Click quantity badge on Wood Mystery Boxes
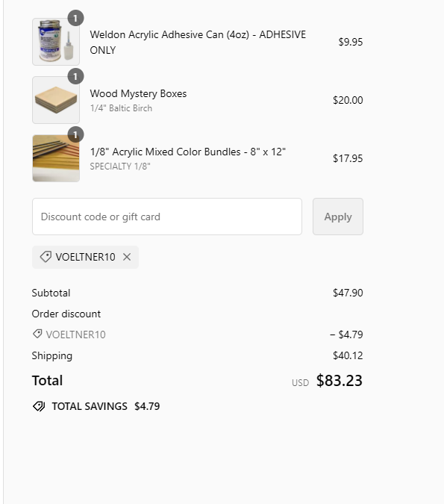The image size is (444, 504). pos(75,76)
